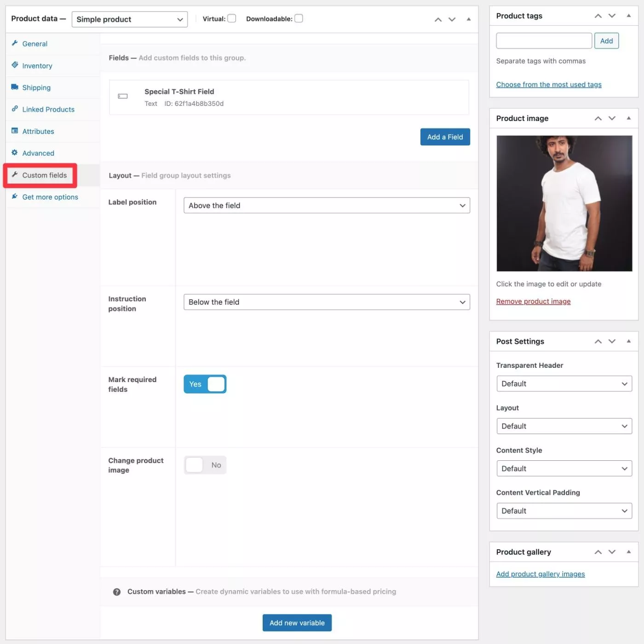Click Add product gallery images link
644x644 pixels.
coord(540,574)
